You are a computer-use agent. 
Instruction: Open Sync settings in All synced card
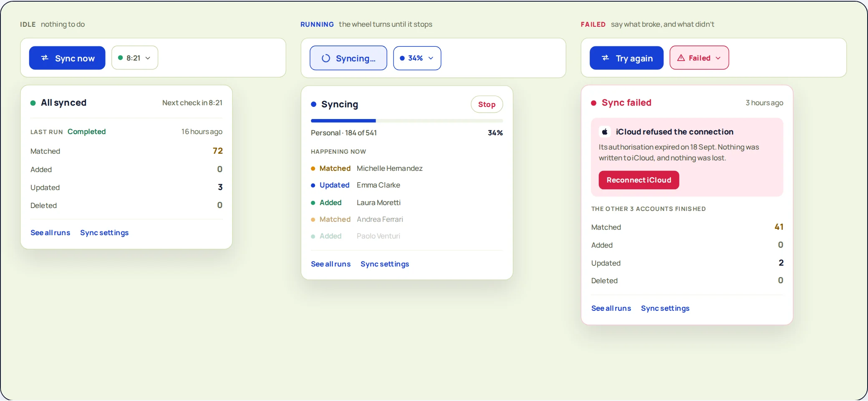(x=104, y=233)
